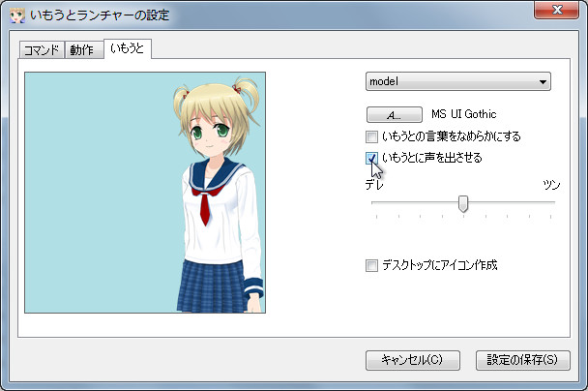The height and width of the screenshot is (391, 588).
Task: Click the ツン label at slider end
Action: 551,185
